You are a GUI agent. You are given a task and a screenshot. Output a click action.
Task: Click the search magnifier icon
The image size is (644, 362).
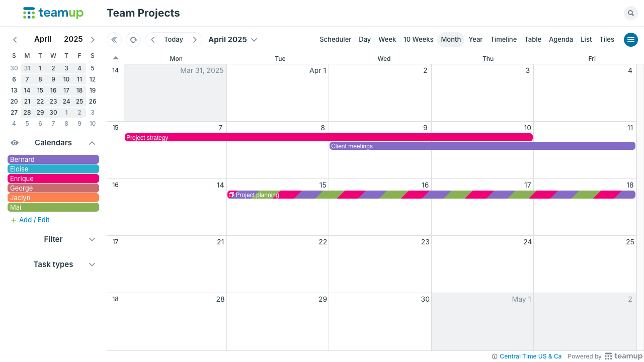pyautogui.click(x=630, y=13)
